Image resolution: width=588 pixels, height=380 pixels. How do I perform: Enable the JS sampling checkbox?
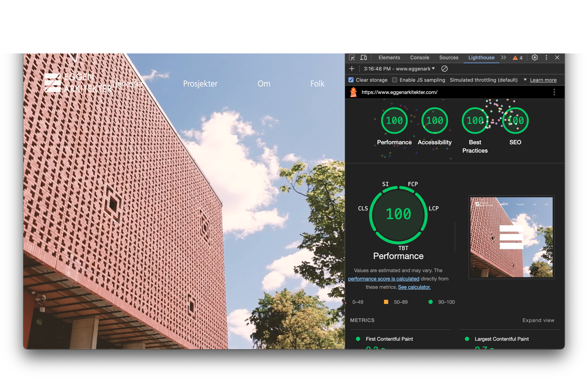click(394, 80)
